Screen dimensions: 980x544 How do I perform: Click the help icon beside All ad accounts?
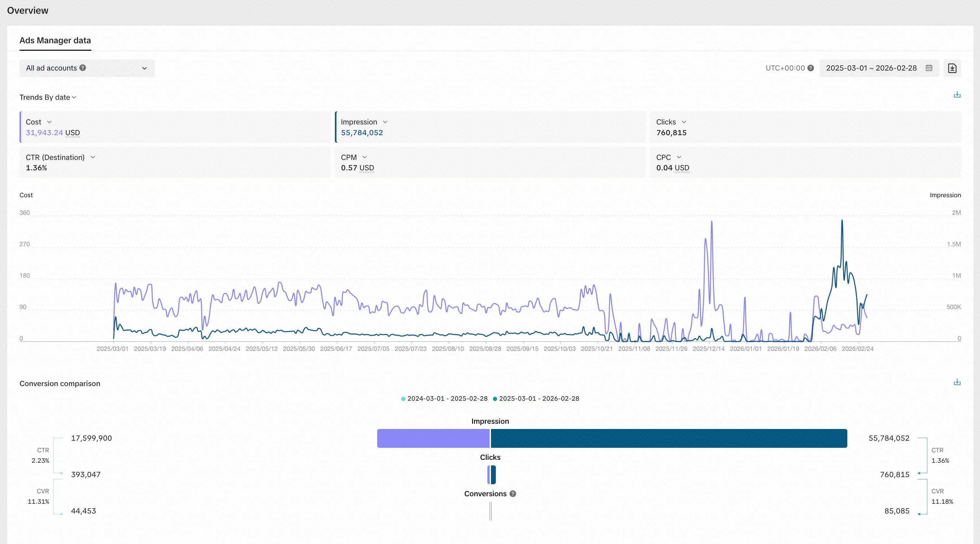coord(83,68)
